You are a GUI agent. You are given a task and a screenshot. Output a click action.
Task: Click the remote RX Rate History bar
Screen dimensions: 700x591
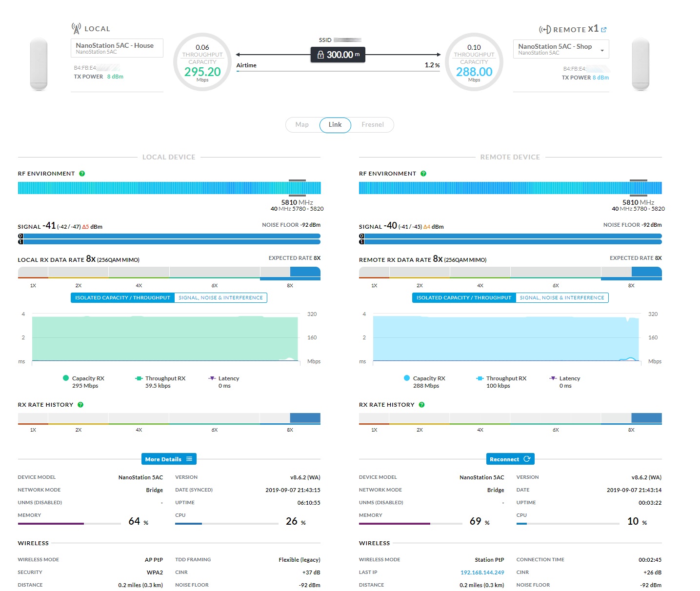click(510, 418)
